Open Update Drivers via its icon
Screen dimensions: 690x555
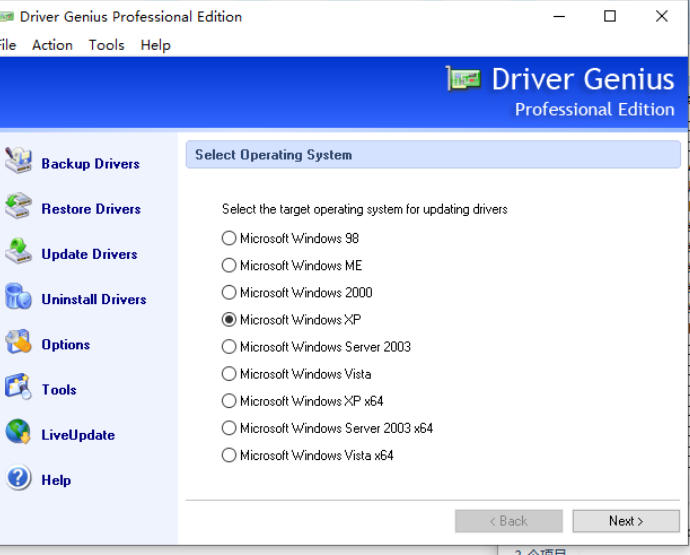coord(18,253)
